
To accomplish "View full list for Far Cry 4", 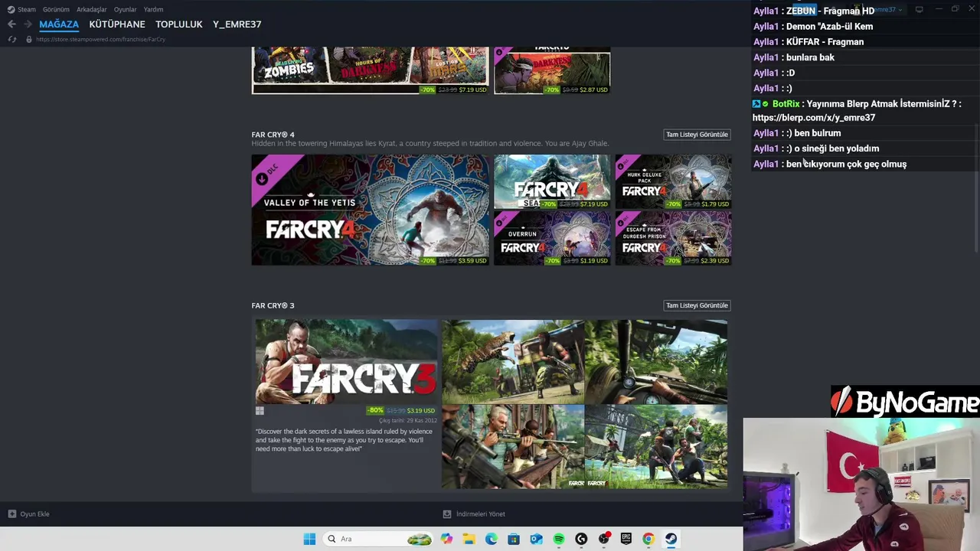I will point(697,135).
